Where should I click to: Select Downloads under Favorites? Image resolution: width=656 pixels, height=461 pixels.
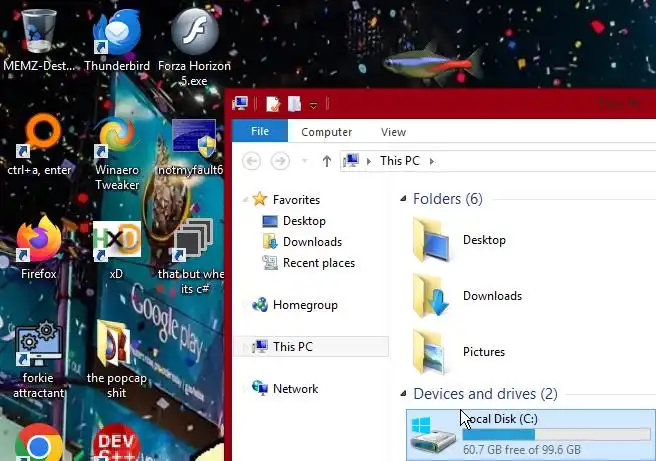click(312, 241)
